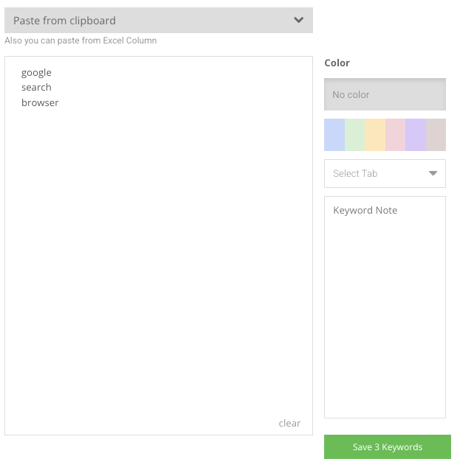Pick the light blue color swatch
457x473 pixels.
tap(334, 135)
